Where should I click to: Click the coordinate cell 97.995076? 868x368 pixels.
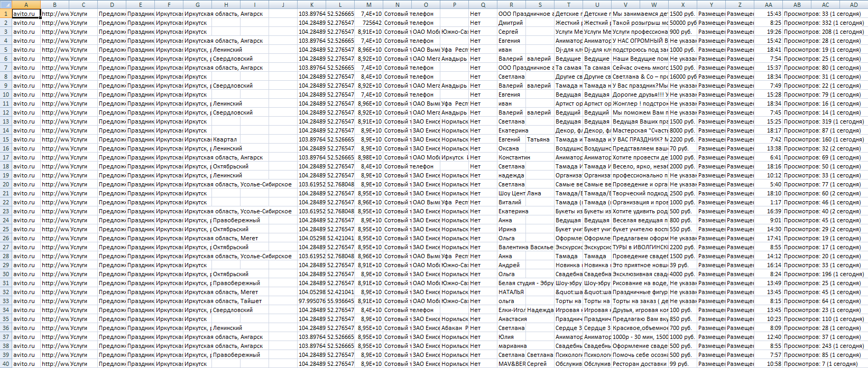click(x=311, y=301)
